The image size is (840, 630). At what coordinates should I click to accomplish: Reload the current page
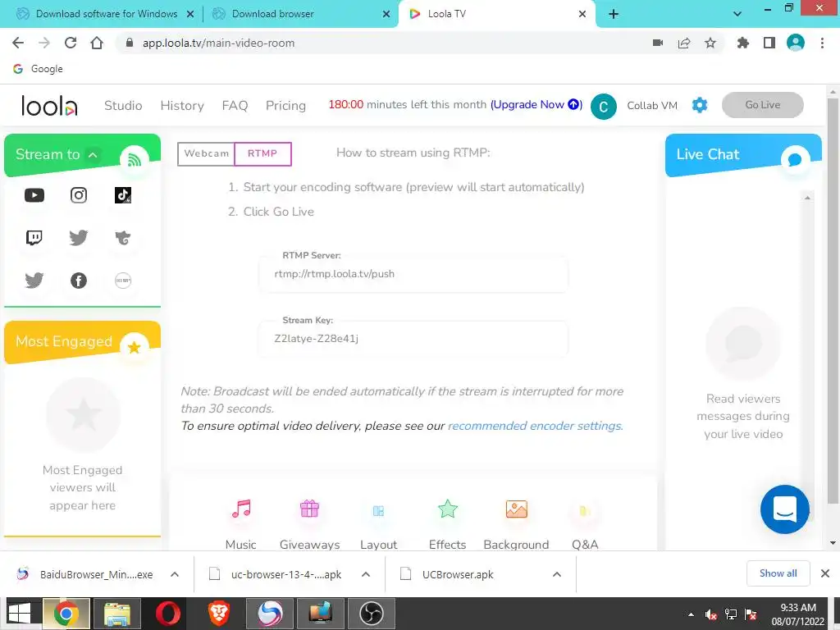[x=71, y=43]
